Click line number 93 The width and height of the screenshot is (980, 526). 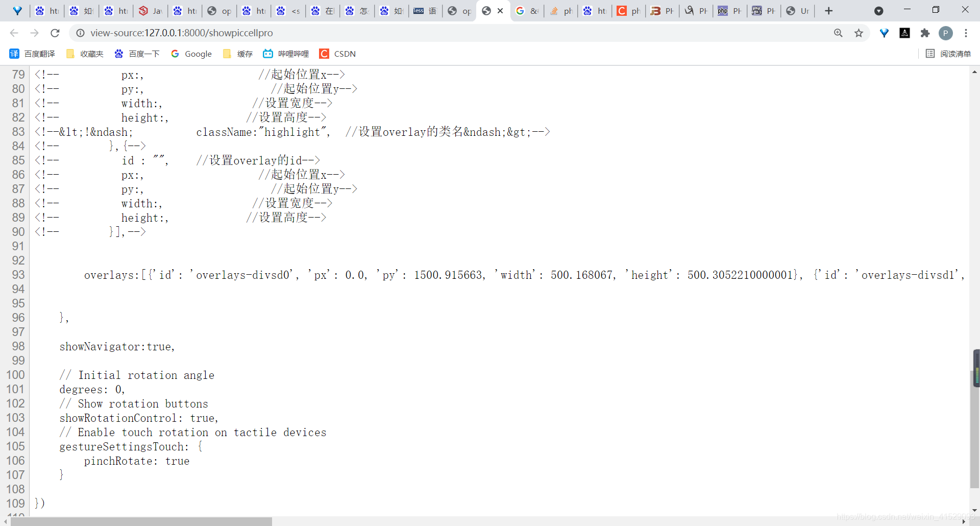(18, 275)
